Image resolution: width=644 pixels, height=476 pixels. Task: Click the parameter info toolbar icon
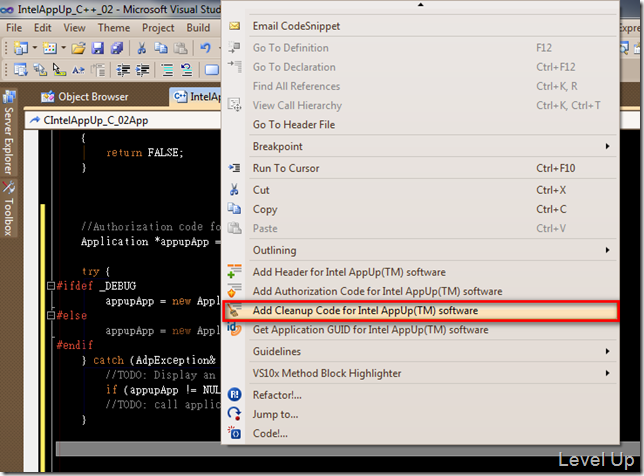pos(40,70)
